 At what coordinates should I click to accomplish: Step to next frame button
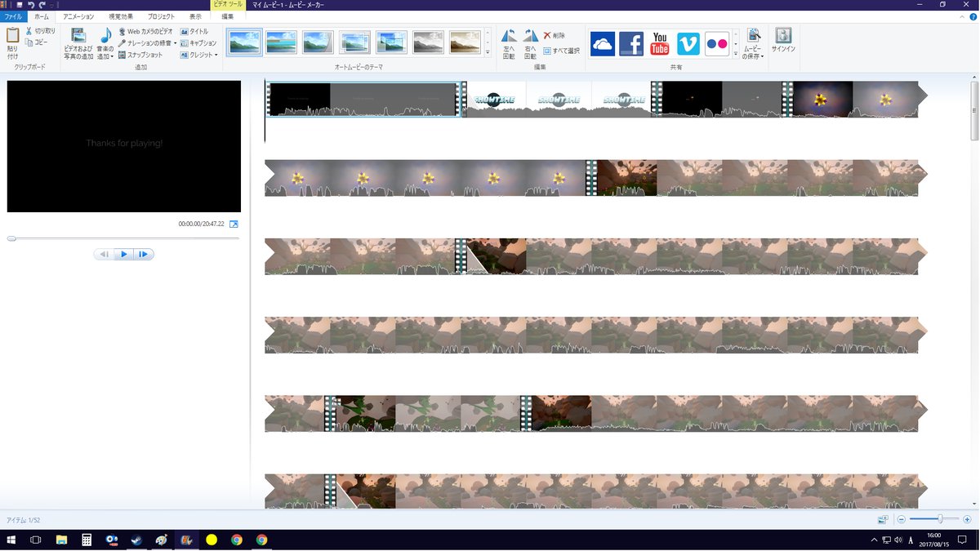coord(144,255)
